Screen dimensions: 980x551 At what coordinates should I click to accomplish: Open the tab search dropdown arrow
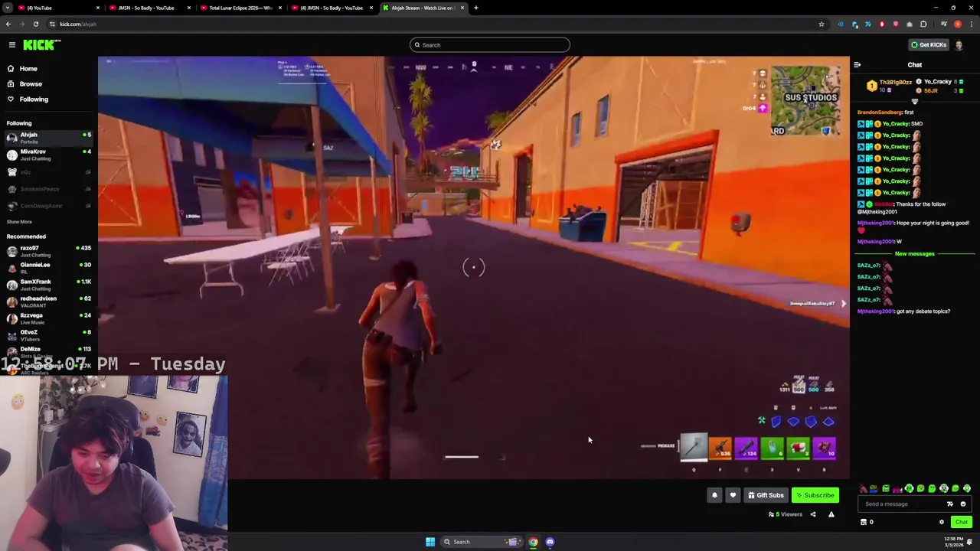[x=7, y=8]
